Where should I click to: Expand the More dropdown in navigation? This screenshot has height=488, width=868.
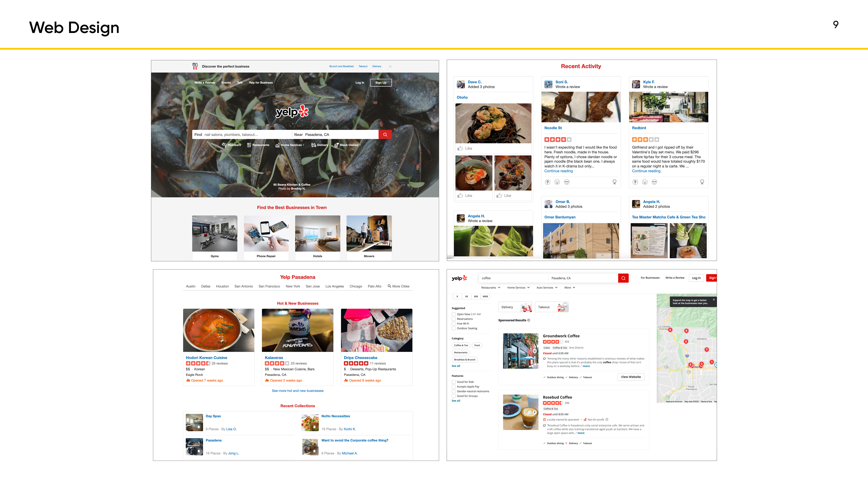pos(570,288)
